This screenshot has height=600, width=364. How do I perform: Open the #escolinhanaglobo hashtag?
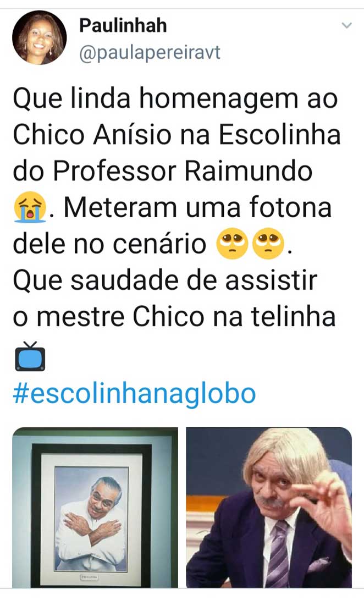click(134, 394)
